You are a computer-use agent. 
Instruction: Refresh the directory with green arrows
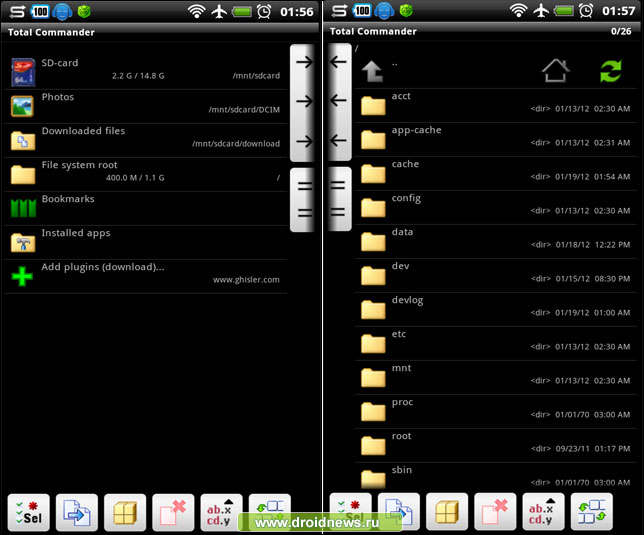(x=611, y=71)
